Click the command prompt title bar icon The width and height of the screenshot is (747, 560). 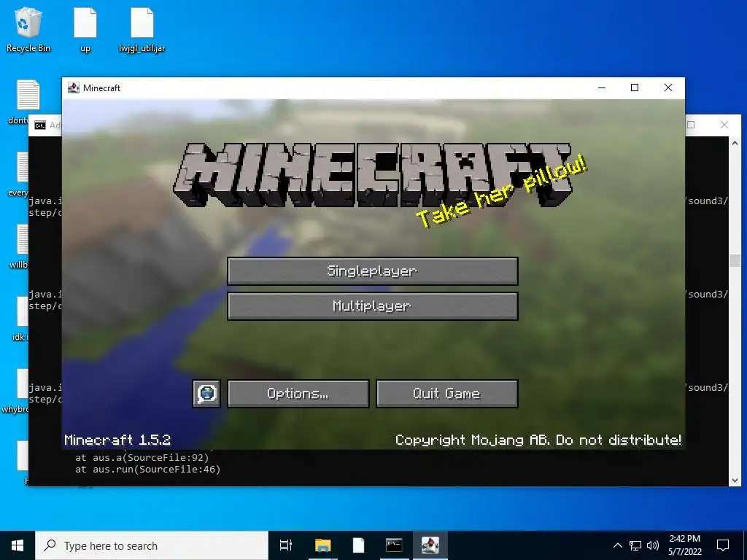pyautogui.click(x=40, y=125)
